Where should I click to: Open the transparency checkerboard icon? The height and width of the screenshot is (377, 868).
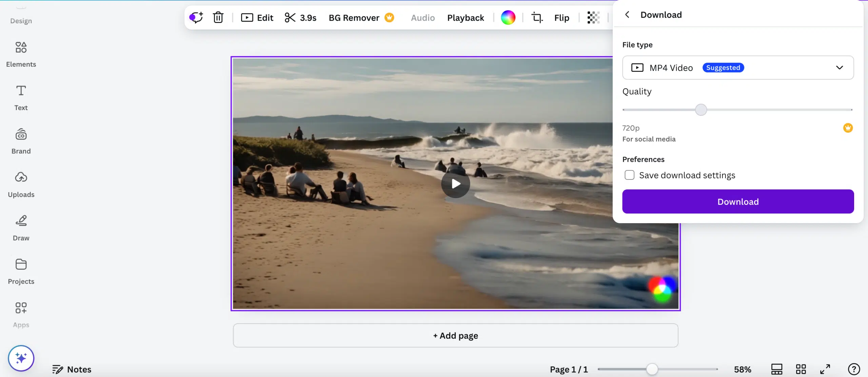point(593,17)
